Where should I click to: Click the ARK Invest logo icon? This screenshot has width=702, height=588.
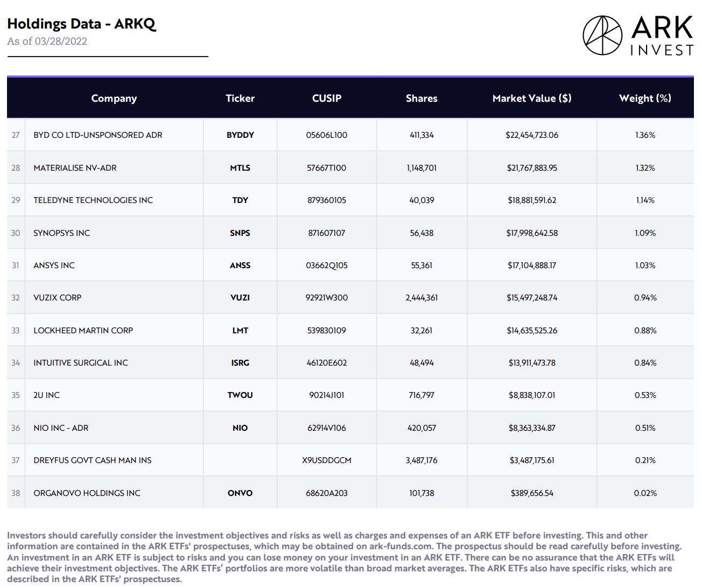602,35
